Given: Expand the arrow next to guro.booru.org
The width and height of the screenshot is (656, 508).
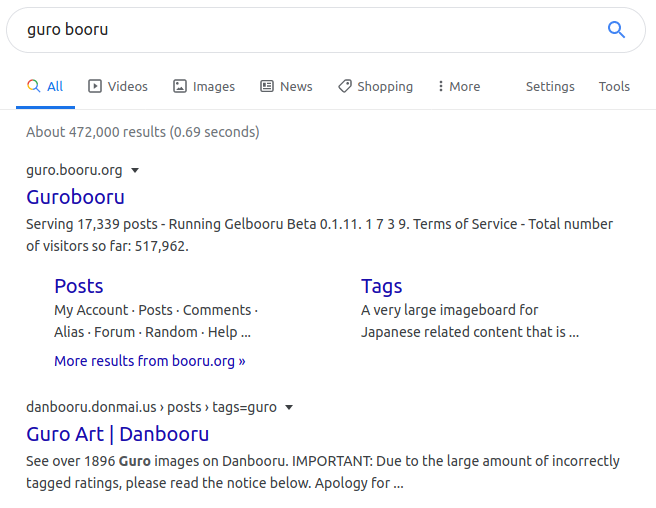Looking at the screenshot, I should (135, 170).
